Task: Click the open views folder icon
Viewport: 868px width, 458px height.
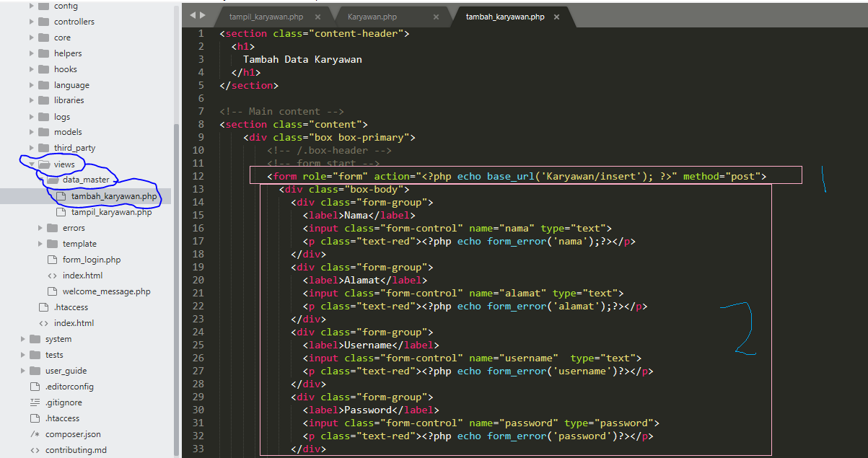Action: 44,164
